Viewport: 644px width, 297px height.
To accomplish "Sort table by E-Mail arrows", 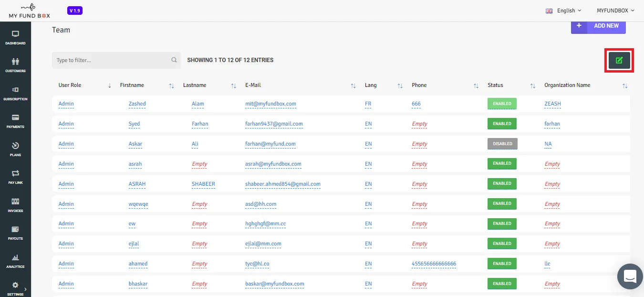I will 353,85.
